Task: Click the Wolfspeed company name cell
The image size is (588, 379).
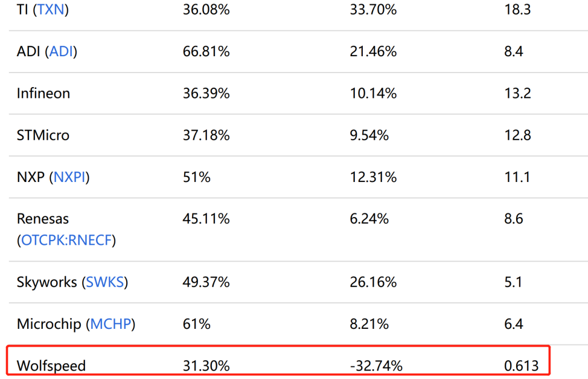Action: (51, 365)
